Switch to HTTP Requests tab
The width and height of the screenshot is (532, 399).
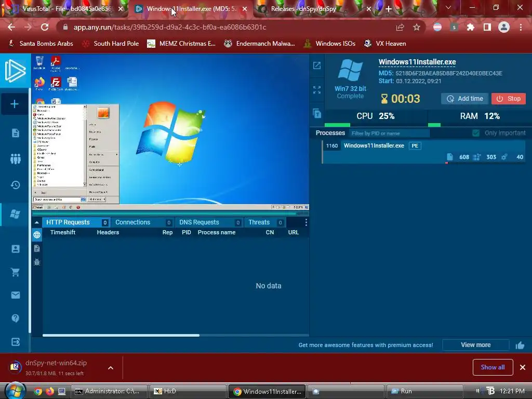click(76, 222)
